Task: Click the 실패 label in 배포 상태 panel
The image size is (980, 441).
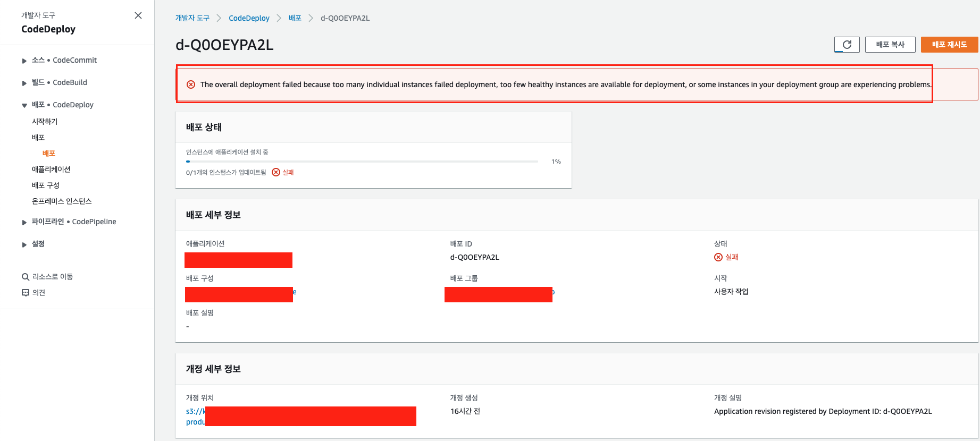Action: 288,172
